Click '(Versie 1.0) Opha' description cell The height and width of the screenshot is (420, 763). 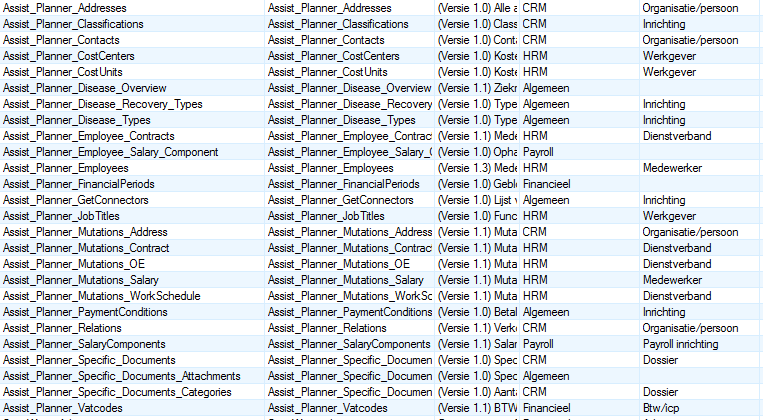[477, 152]
